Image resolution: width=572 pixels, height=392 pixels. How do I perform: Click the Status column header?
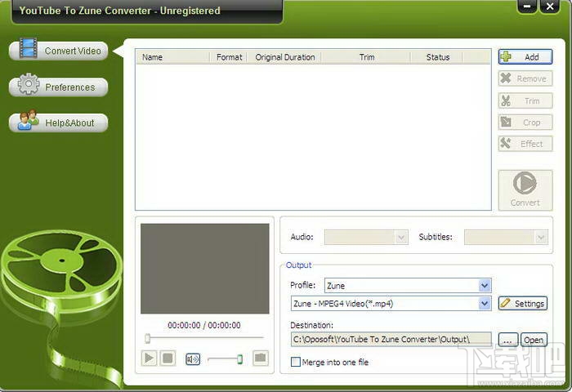pyautogui.click(x=437, y=57)
